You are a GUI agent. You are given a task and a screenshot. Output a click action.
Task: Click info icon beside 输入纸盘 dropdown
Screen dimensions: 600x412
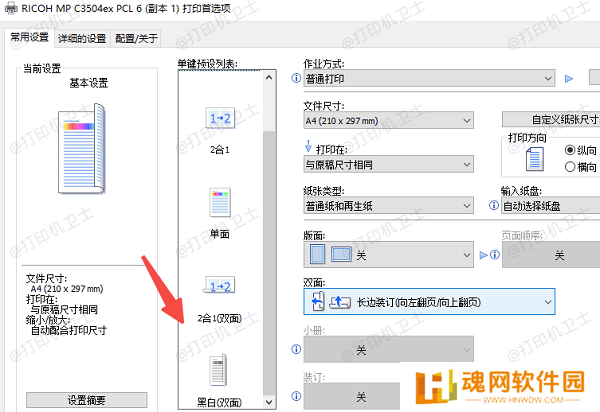tap(494, 205)
